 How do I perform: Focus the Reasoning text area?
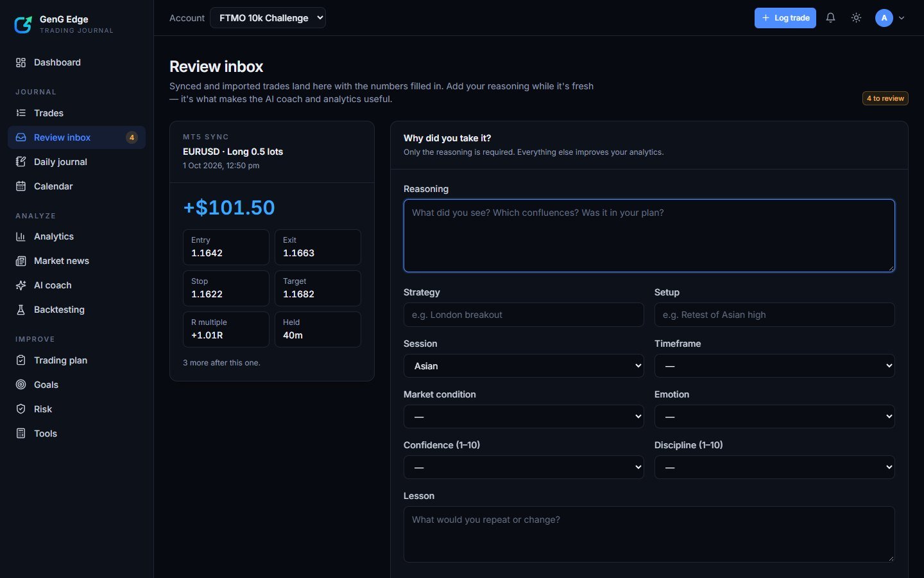[649, 236]
